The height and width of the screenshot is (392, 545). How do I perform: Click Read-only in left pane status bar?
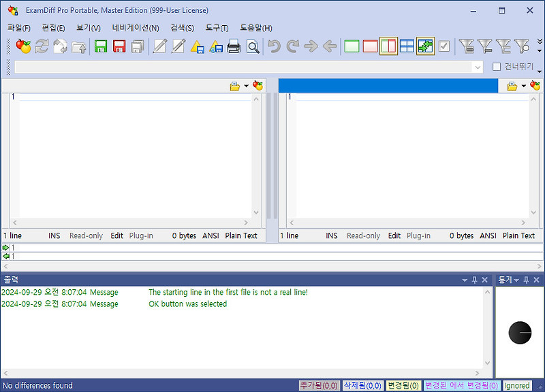86,235
